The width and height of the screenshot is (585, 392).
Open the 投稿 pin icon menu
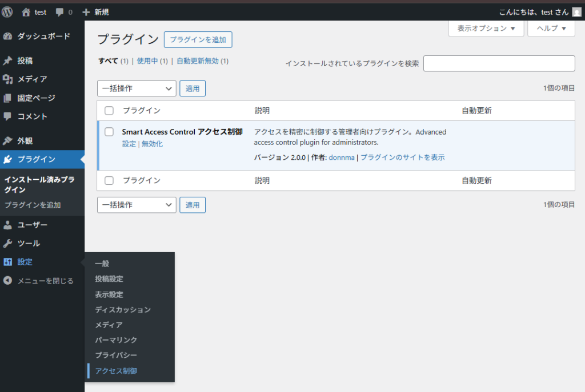pyautogui.click(x=8, y=60)
